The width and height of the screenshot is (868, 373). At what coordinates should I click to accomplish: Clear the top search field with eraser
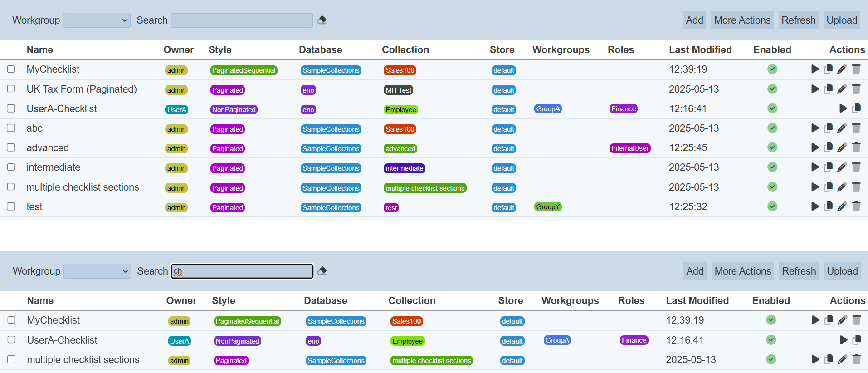[x=322, y=20]
